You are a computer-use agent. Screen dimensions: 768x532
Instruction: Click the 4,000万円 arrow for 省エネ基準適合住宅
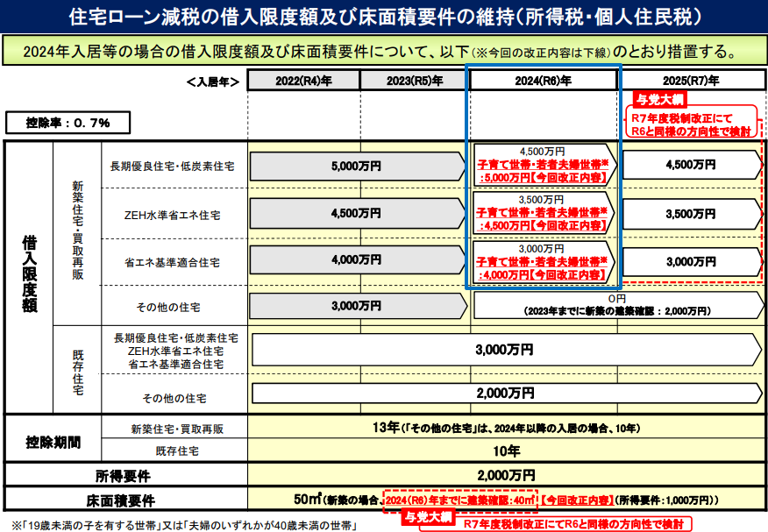(x=356, y=260)
